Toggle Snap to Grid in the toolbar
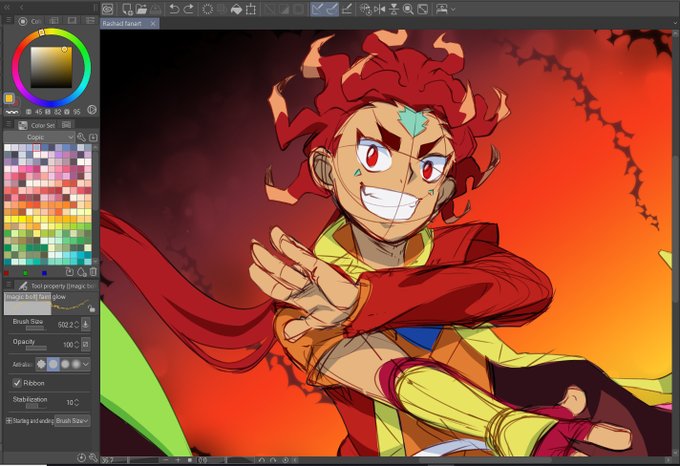 (346, 9)
